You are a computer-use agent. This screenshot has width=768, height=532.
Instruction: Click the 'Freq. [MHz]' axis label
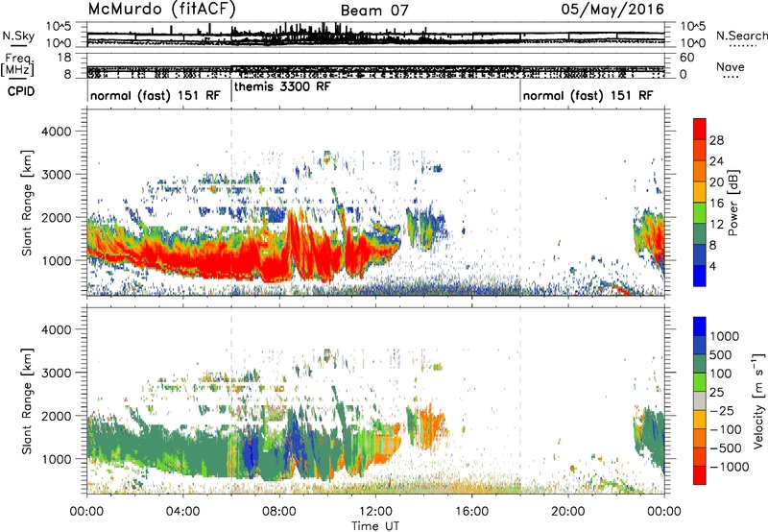pos(18,64)
